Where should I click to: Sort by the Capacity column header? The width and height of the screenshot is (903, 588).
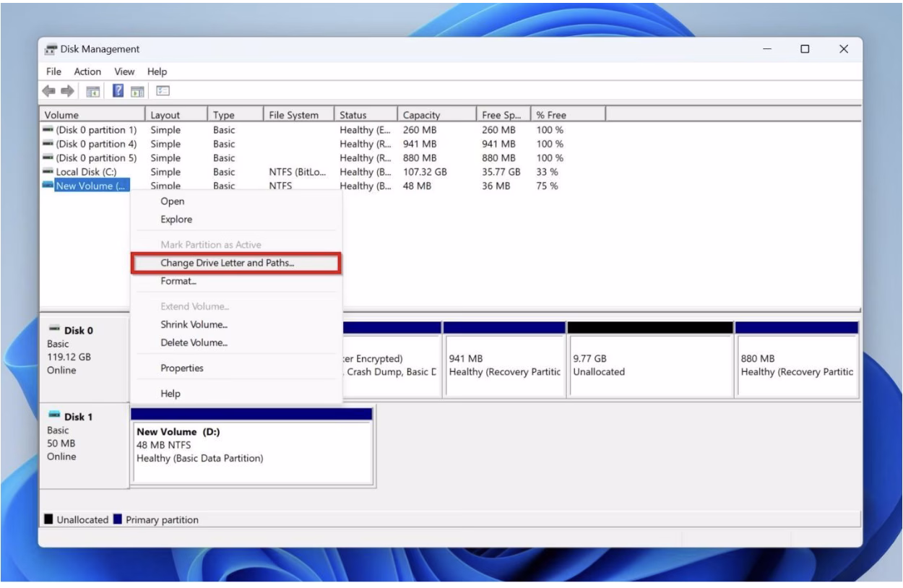[x=422, y=115]
